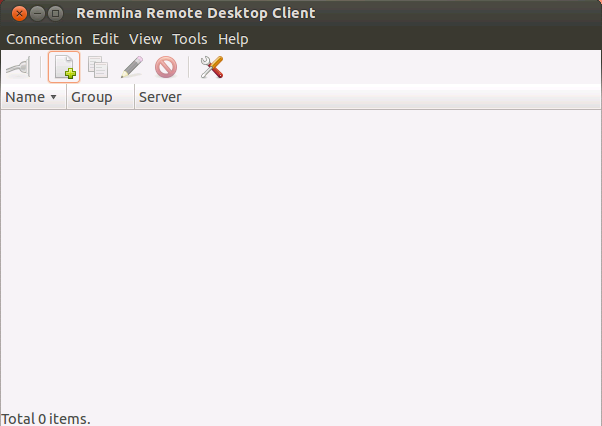
Task: Click the Group column header
Action: (x=91, y=97)
